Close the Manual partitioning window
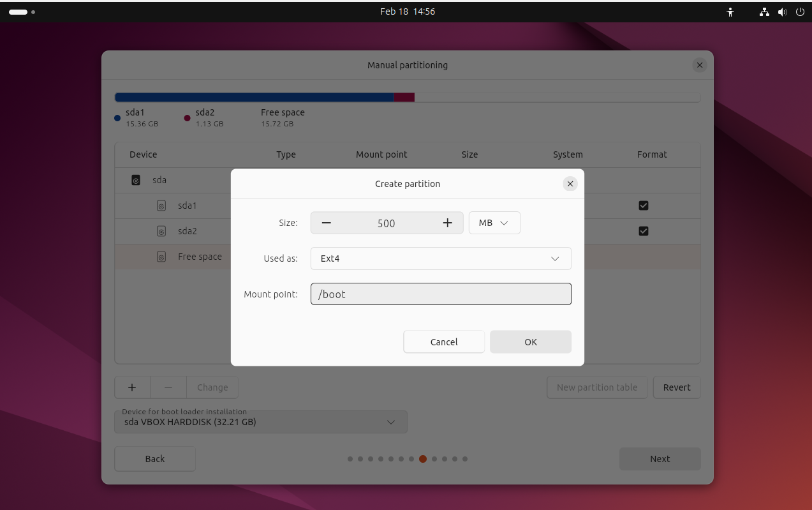 pos(700,65)
